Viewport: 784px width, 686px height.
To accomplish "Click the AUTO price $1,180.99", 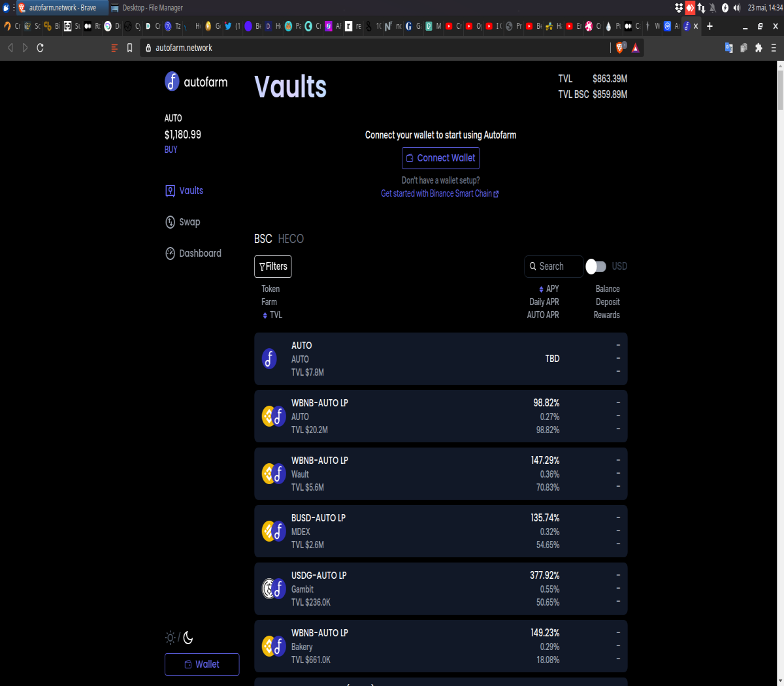I will [x=183, y=135].
